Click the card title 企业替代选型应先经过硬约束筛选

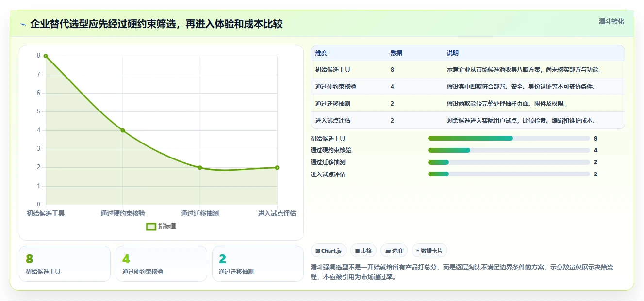pos(156,24)
